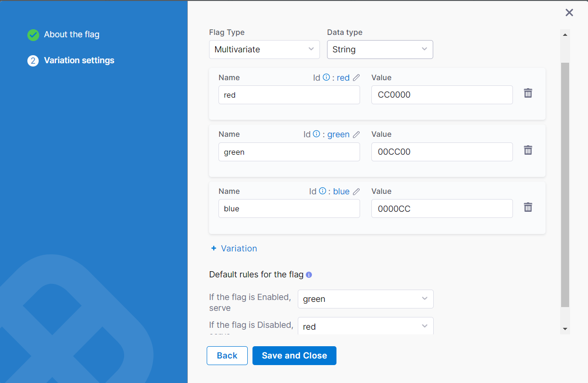Select the Variation settings step
Viewport: 588px width, 383px height.
click(79, 60)
